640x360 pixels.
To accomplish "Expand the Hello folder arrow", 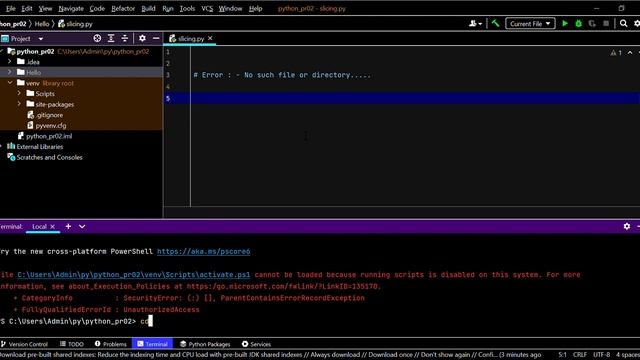I will [x=10, y=72].
